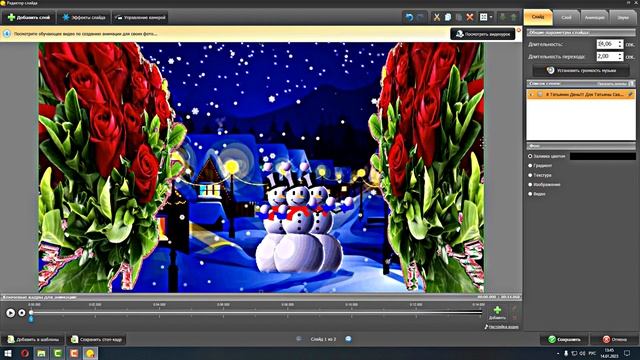Open the grid icon's dropdown arrow

coord(491,17)
